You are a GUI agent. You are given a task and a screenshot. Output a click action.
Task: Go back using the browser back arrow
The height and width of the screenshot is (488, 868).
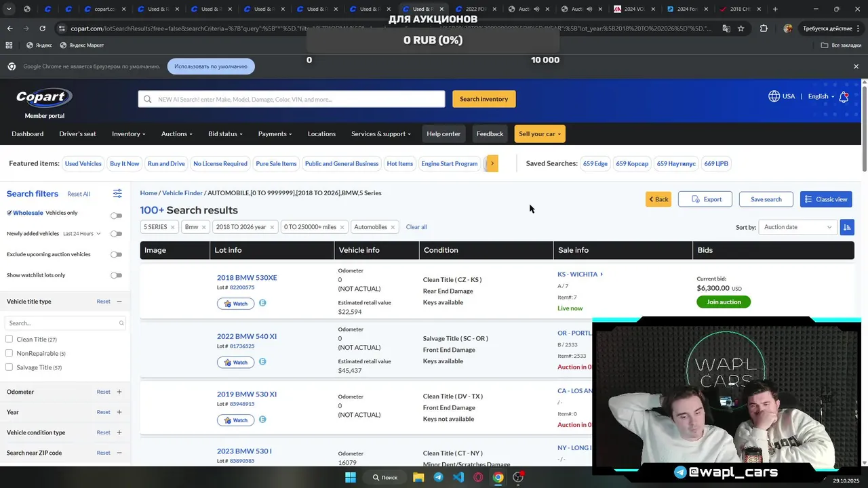(x=9, y=28)
